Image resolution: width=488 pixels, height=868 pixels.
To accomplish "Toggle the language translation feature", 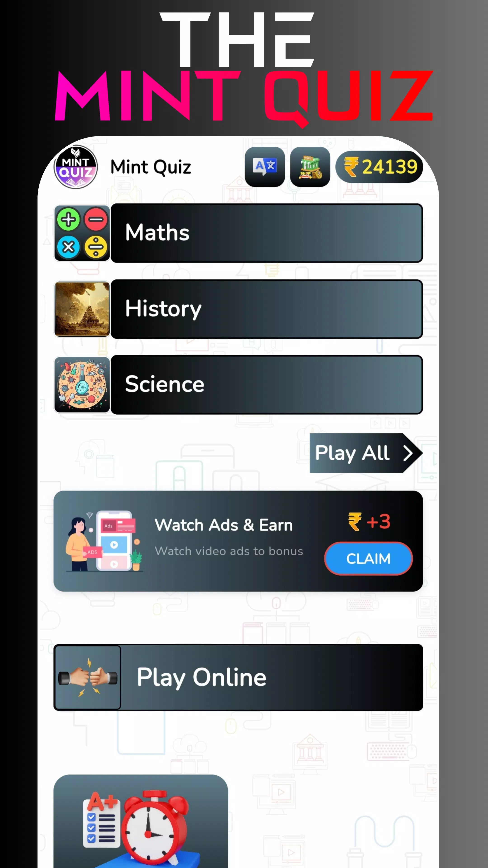I will pyautogui.click(x=265, y=167).
